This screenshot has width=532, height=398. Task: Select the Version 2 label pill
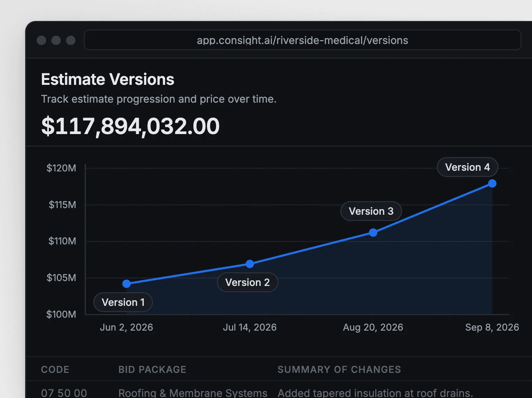tap(247, 282)
